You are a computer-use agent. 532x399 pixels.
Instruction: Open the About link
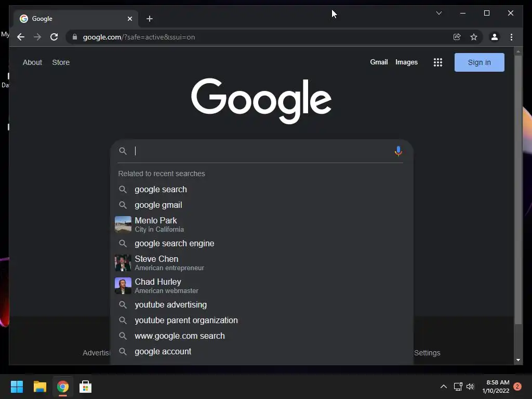[32, 62]
